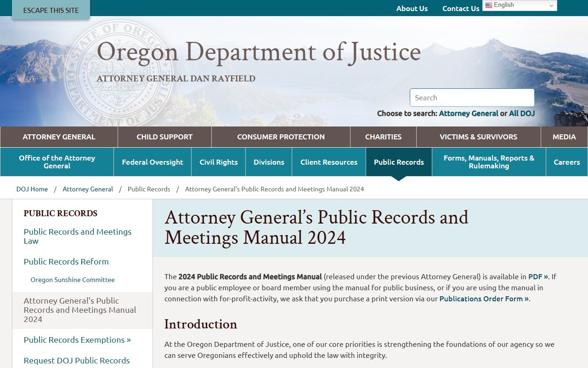This screenshot has width=588, height=368.
Task: Select the Client Resources tab
Action: pyautogui.click(x=329, y=162)
